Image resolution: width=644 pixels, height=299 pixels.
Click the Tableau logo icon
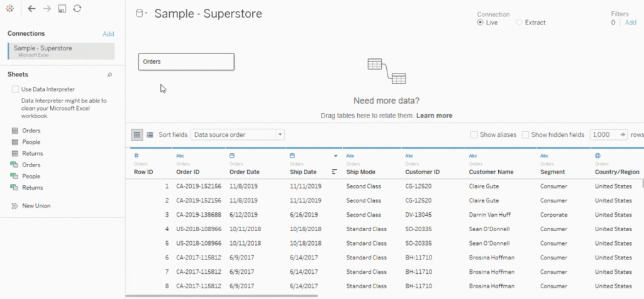pos(10,9)
